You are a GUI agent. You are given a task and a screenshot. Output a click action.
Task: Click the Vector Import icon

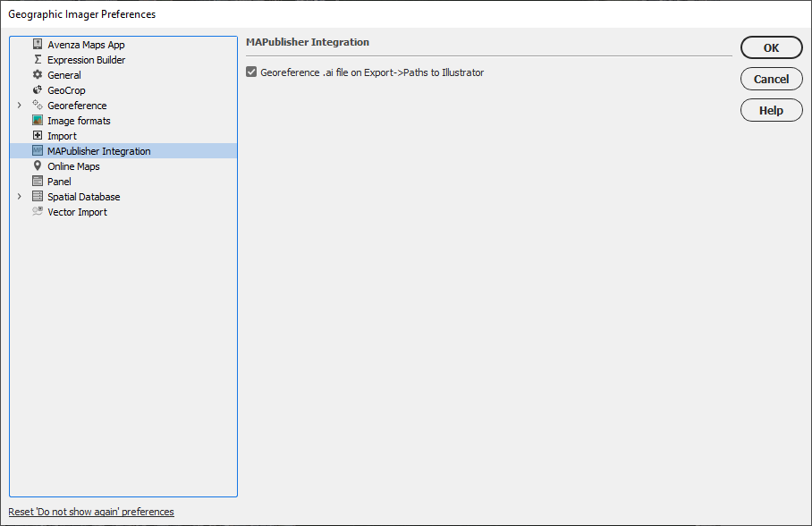(38, 211)
